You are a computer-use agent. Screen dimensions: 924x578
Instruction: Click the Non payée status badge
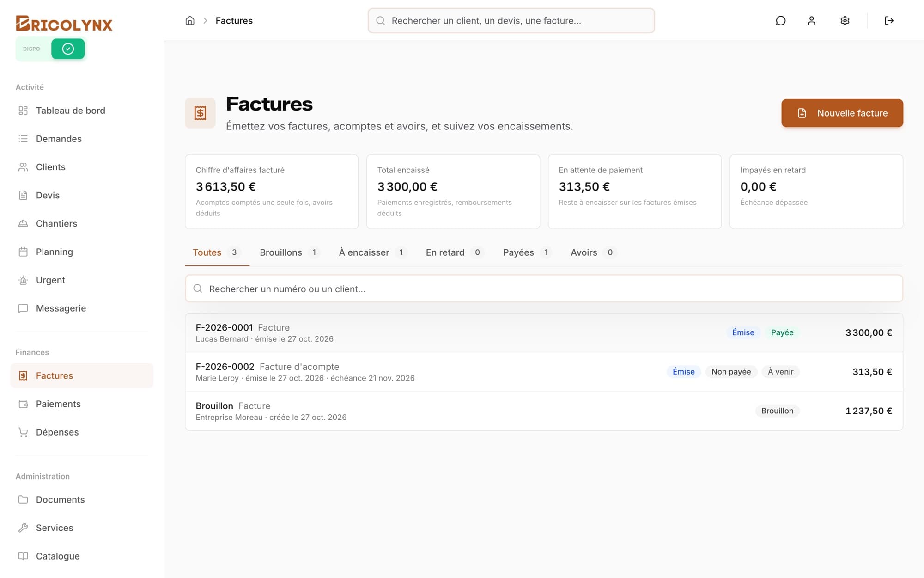point(731,372)
